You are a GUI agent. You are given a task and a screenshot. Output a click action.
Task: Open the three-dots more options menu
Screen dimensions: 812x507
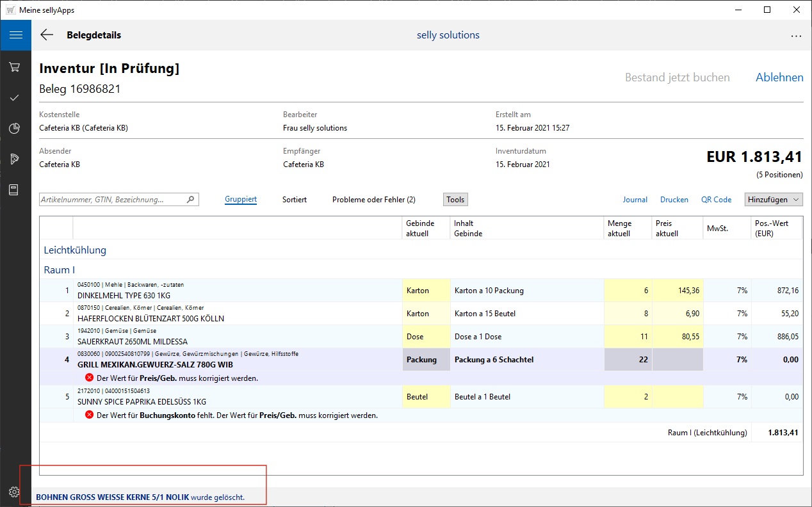(x=796, y=36)
